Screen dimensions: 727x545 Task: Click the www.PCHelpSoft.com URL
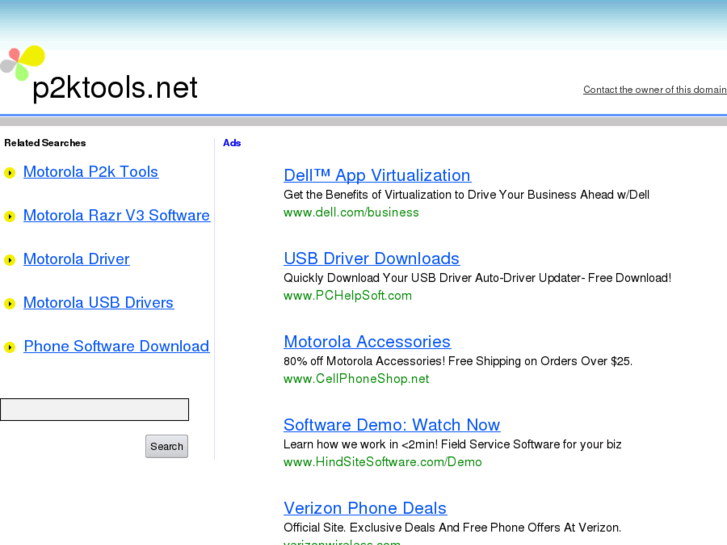point(347,295)
